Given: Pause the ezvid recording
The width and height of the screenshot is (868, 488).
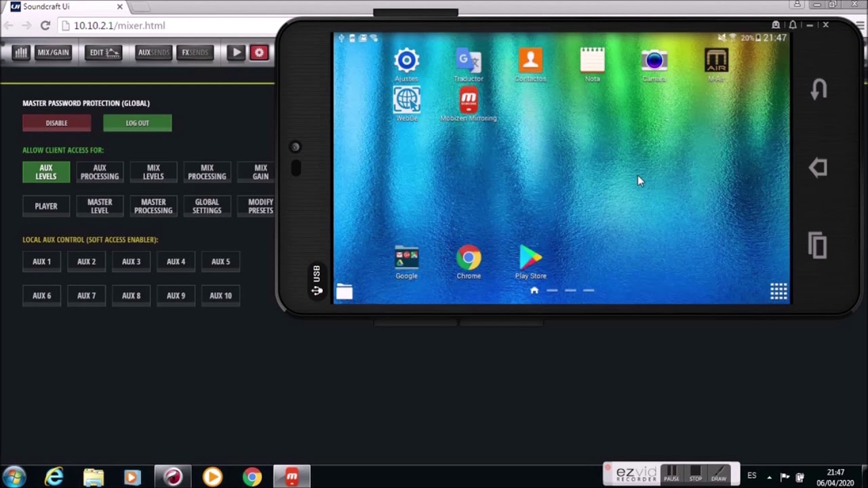Looking at the screenshot, I should click(x=671, y=474).
